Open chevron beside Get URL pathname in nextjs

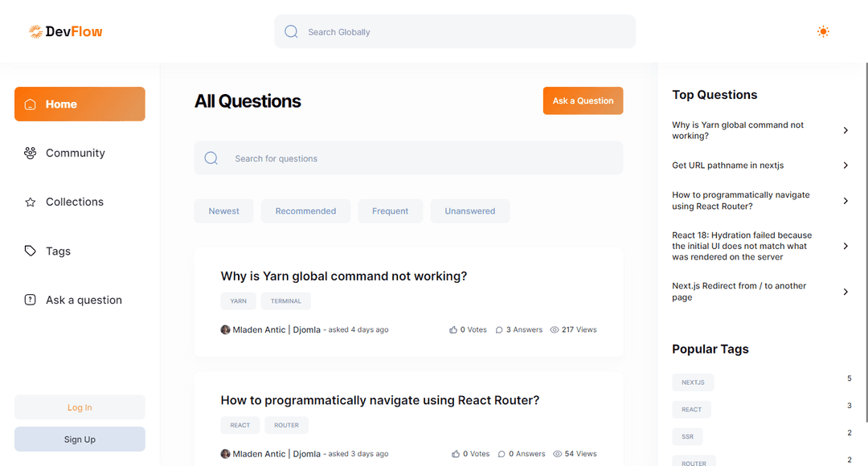(x=845, y=166)
